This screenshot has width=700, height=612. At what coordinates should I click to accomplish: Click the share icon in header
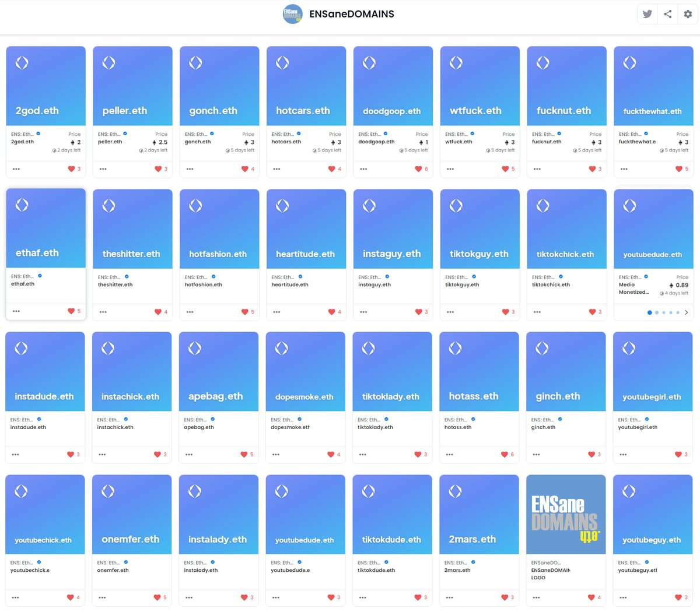pyautogui.click(x=667, y=14)
